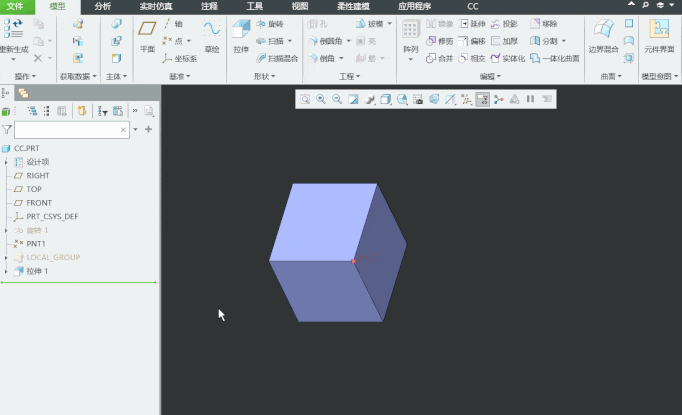The image size is (682, 415).
Task: Click the 重新生成 (Regenerate) icon
Action: 13,29
